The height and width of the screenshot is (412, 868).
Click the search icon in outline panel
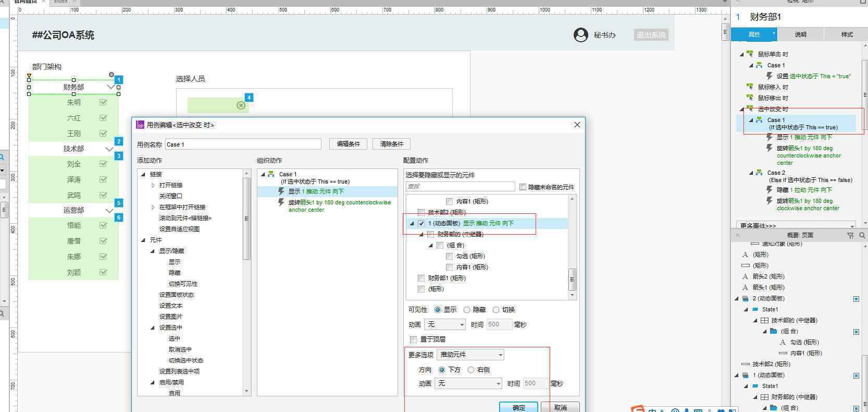coord(862,236)
